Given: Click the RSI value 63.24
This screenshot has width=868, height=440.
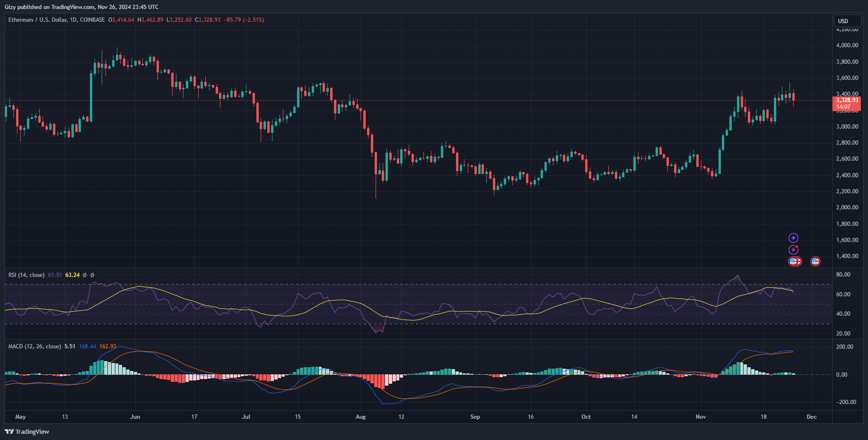Looking at the screenshot, I should tap(72, 275).
